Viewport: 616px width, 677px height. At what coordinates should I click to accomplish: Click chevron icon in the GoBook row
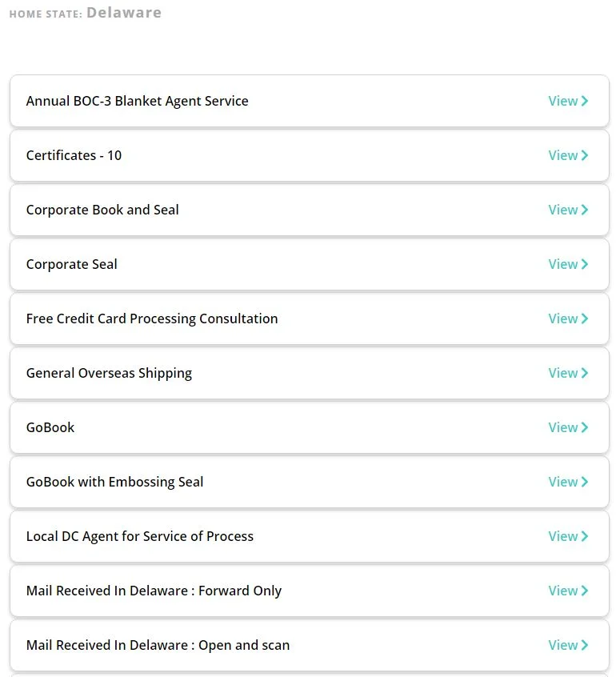(586, 427)
